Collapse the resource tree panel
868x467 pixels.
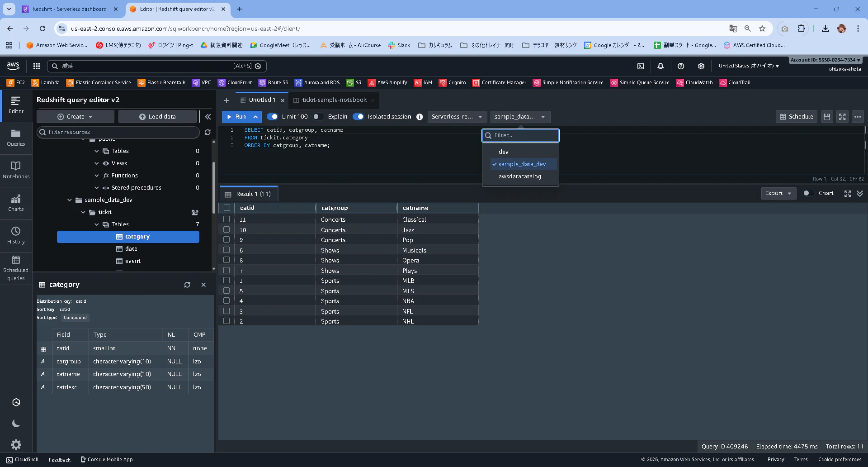[x=208, y=117]
